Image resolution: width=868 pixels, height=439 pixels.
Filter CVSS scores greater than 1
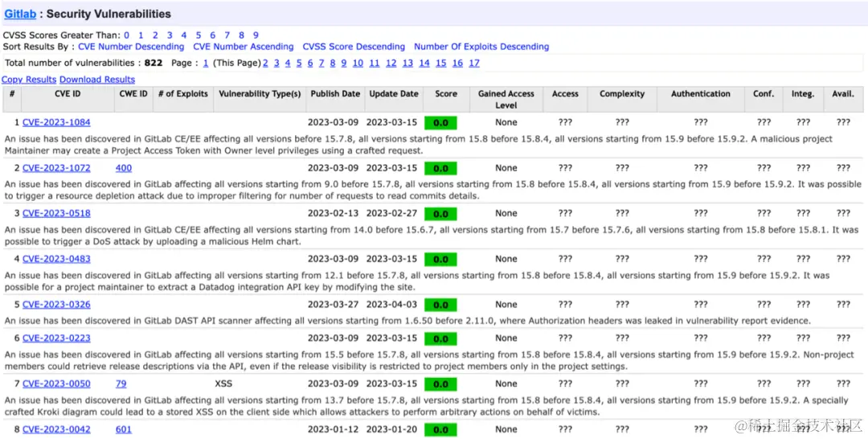[x=141, y=35]
